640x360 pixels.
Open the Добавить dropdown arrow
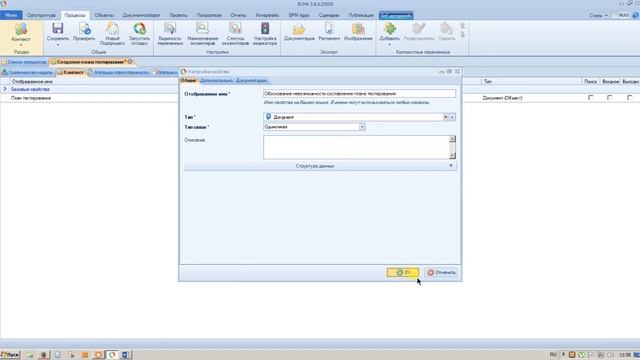click(x=389, y=44)
